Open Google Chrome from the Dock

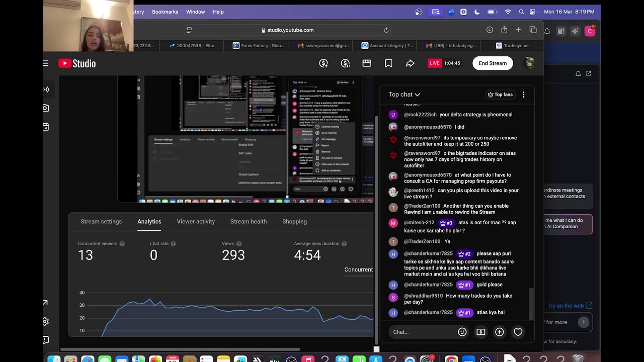[x=451, y=358]
